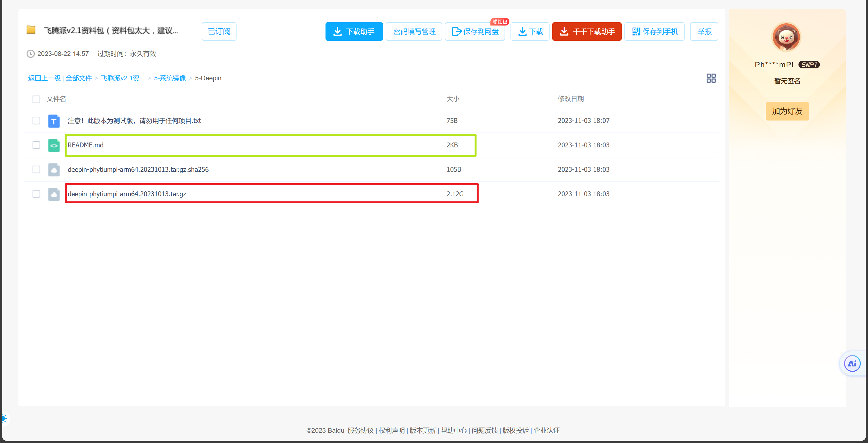
Task: Click the sha256 file icon
Action: click(x=54, y=170)
